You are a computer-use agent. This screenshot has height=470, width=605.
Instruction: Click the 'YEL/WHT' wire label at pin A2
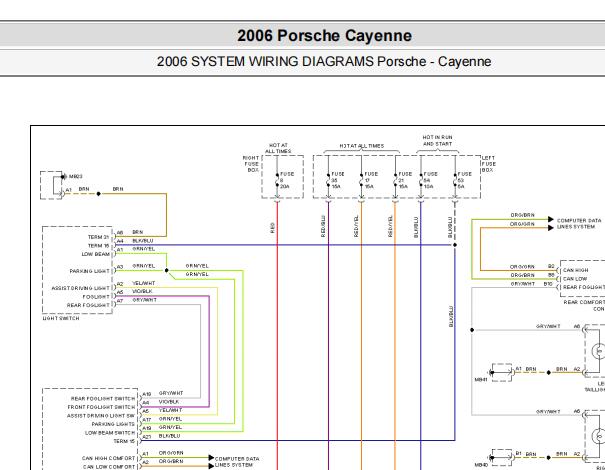point(144,283)
